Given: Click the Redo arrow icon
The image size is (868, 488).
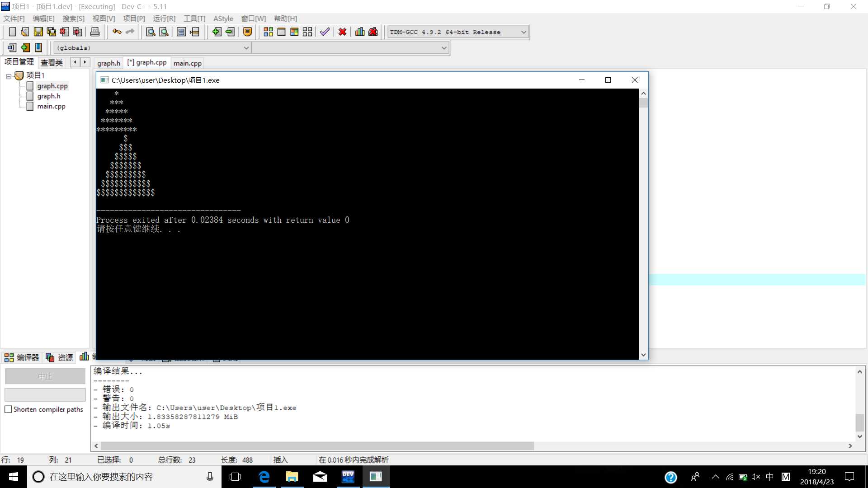Looking at the screenshot, I should coord(130,32).
